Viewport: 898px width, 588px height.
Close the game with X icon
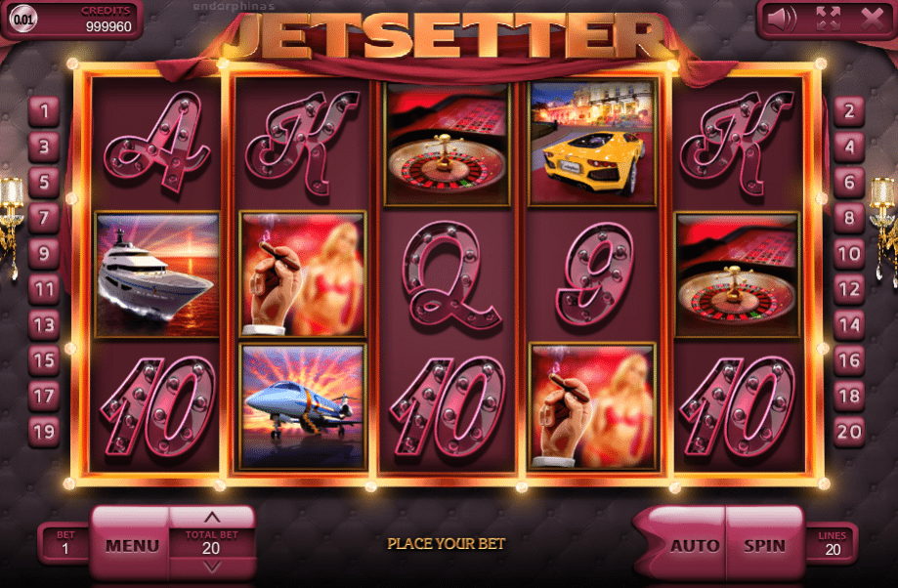click(873, 20)
